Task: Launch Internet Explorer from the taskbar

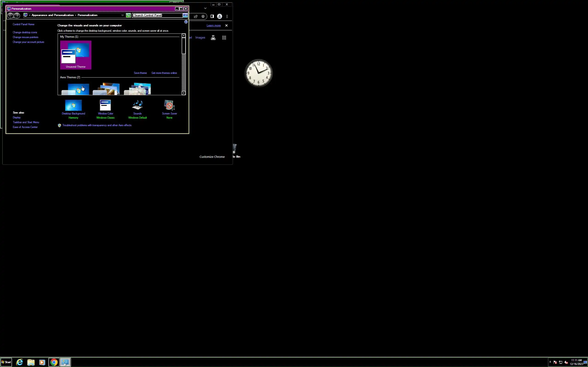Action: pyautogui.click(x=20, y=362)
